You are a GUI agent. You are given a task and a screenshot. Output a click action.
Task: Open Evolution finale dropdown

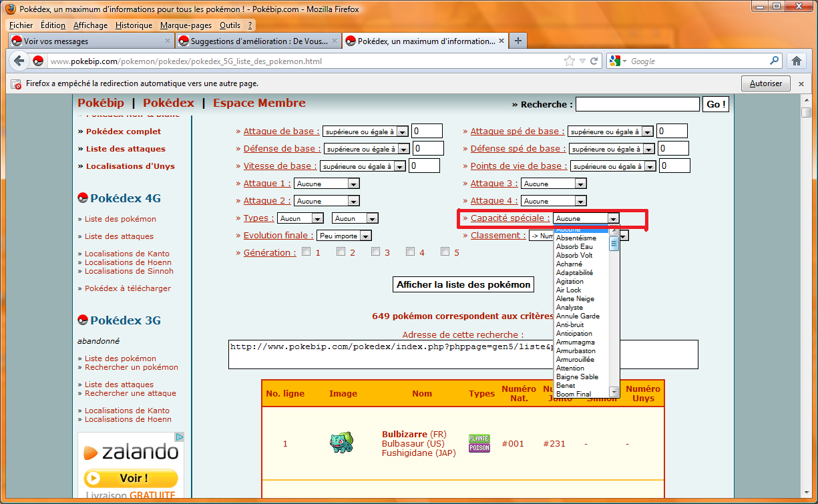click(x=344, y=236)
